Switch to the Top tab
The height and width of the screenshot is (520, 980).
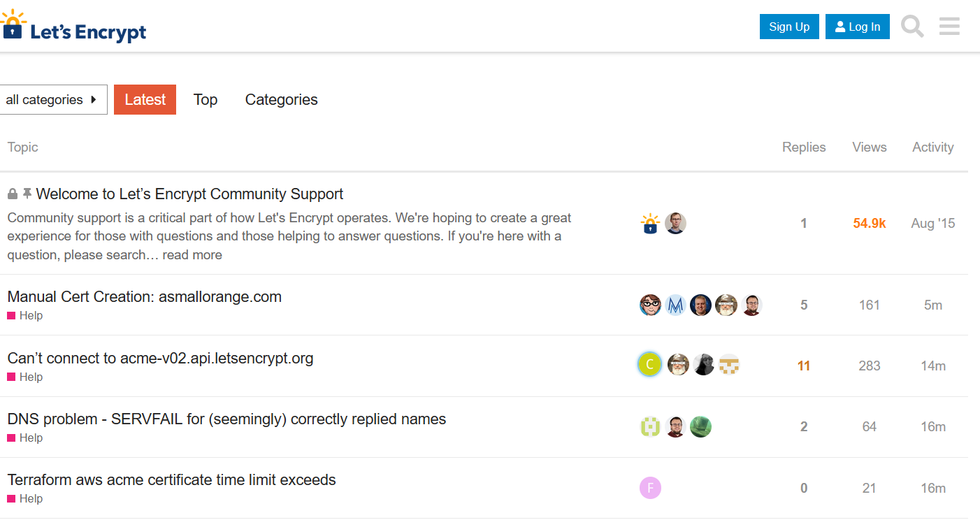pyautogui.click(x=206, y=99)
